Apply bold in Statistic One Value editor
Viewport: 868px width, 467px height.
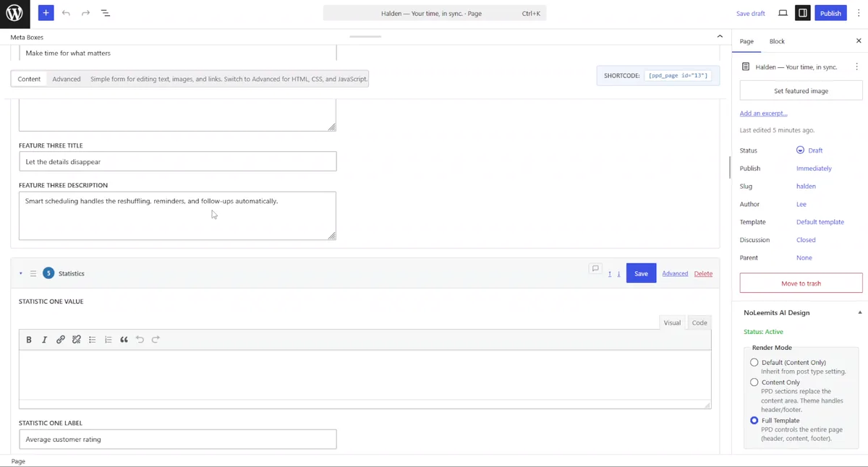coord(29,340)
